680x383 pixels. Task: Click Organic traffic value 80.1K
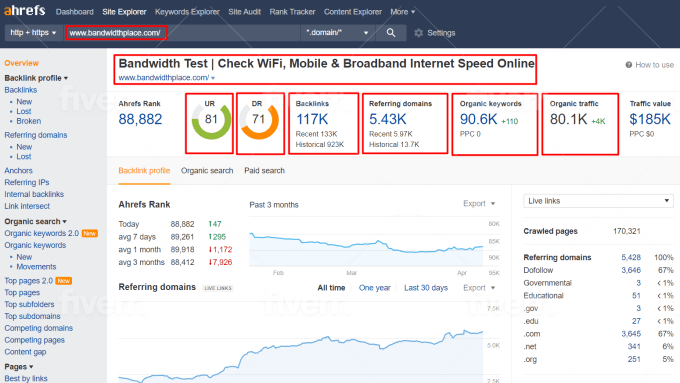click(569, 119)
